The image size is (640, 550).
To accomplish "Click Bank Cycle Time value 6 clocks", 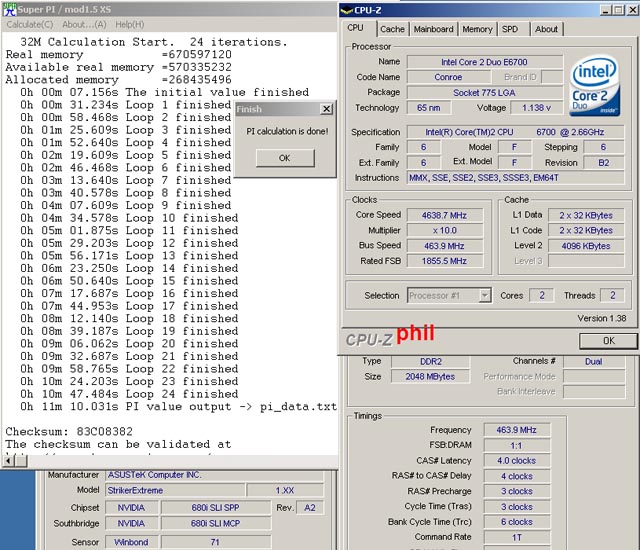I will tap(517, 522).
